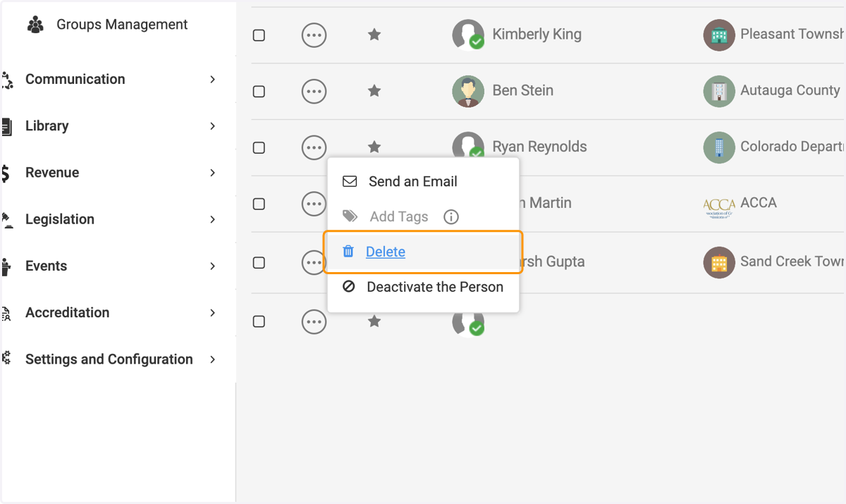846x504 pixels.
Task: Click the Revenue dollar icon in sidebar
Action: [x=6, y=173]
